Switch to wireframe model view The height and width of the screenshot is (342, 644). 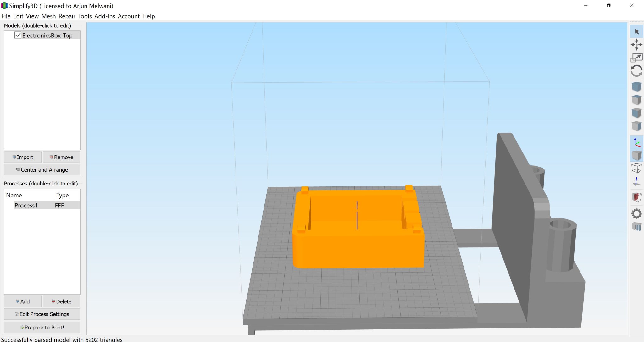pos(636,168)
